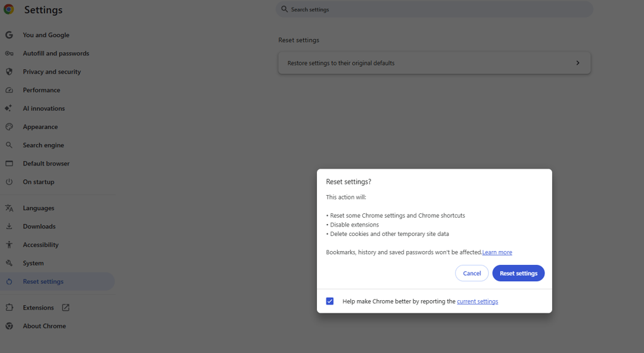
Task: Click the reset icon beside Reset settings
Action: (x=9, y=281)
